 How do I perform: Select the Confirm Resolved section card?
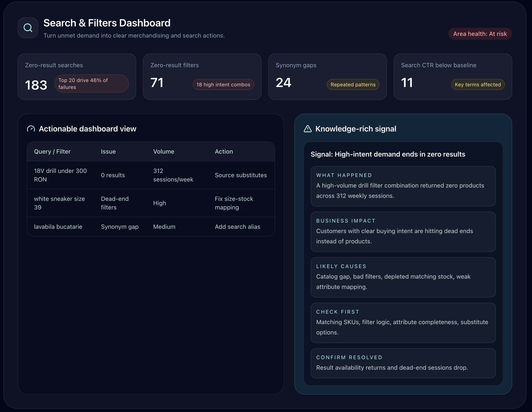403,363
